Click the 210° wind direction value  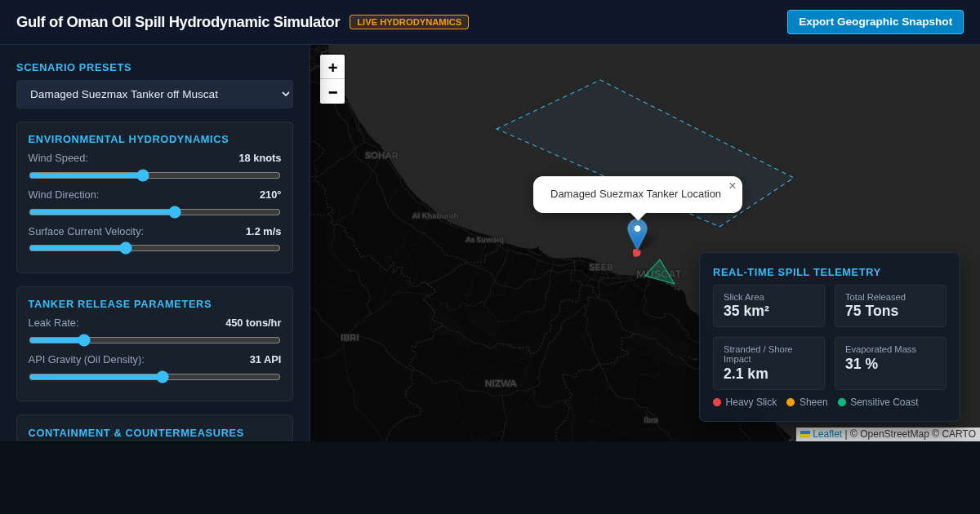click(270, 194)
